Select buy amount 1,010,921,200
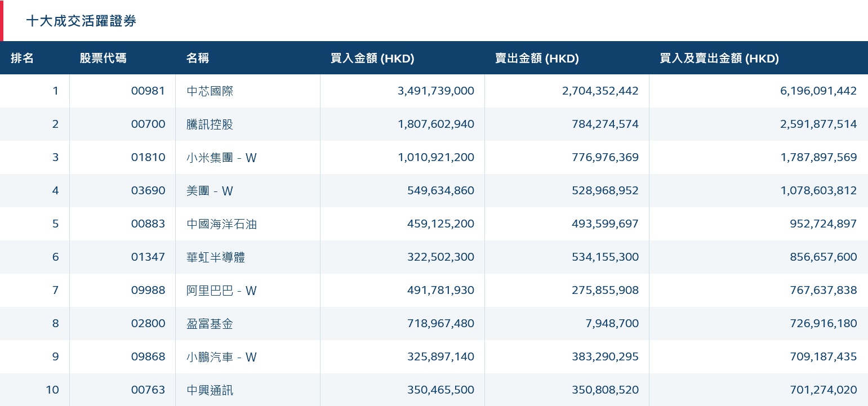Screen dimensions: 868x406 [x=436, y=157]
